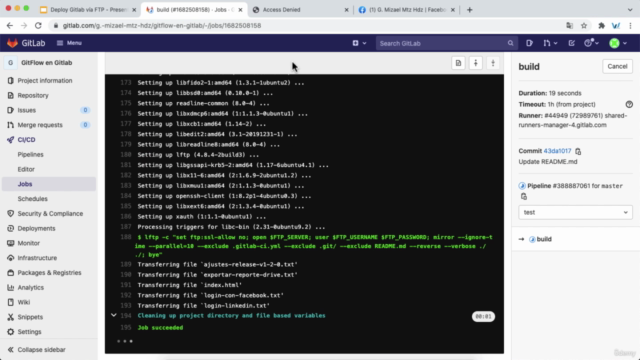The height and width of the screenshot is (360, 640).
Task: Click log line transferring 'index.html'
Action: click(190, 285)
